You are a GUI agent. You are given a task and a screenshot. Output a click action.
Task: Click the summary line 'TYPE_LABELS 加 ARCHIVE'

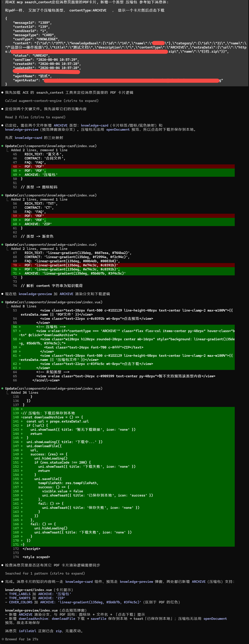38,594
